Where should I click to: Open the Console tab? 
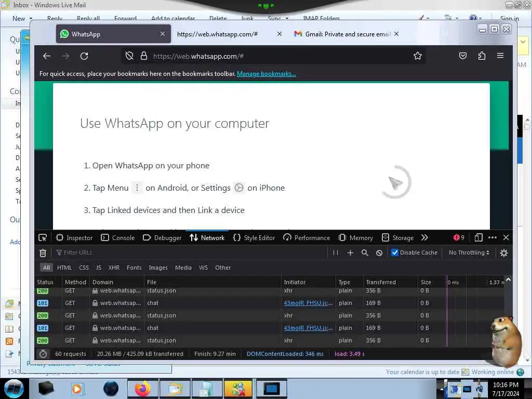pyautogui.click(x=118, y=238)
